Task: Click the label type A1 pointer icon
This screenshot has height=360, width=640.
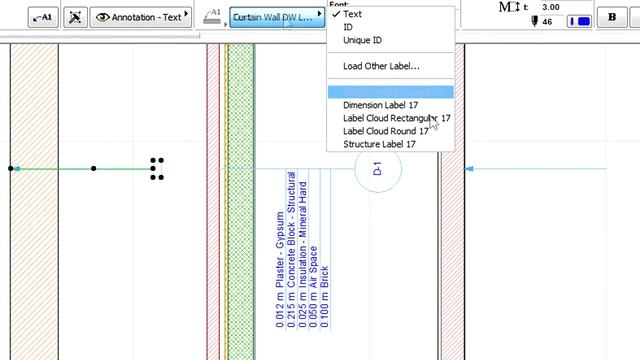Action: click(x=213, y=17)
